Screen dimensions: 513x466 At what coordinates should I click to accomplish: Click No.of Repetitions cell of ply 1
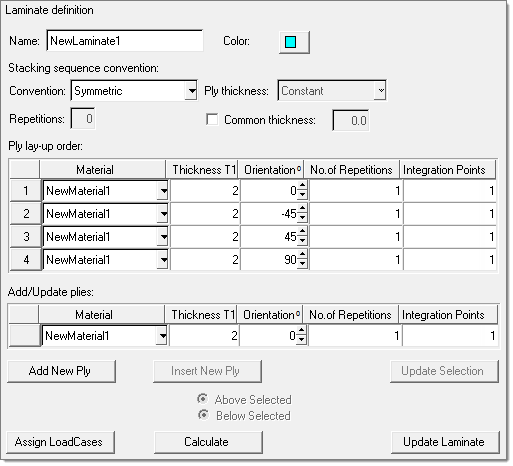point(356,191)
